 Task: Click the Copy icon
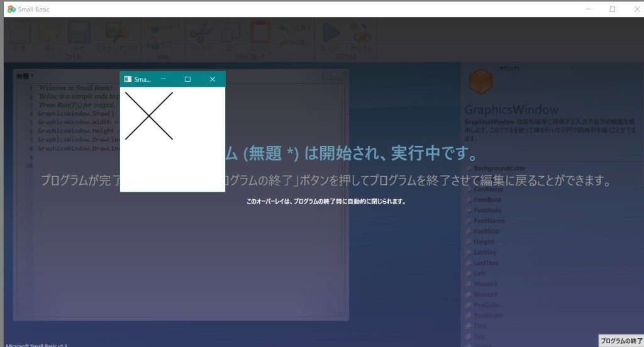coord(230,33)
